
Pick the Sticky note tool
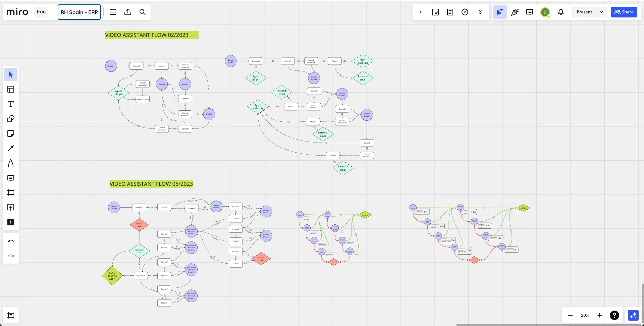[11, 133]
